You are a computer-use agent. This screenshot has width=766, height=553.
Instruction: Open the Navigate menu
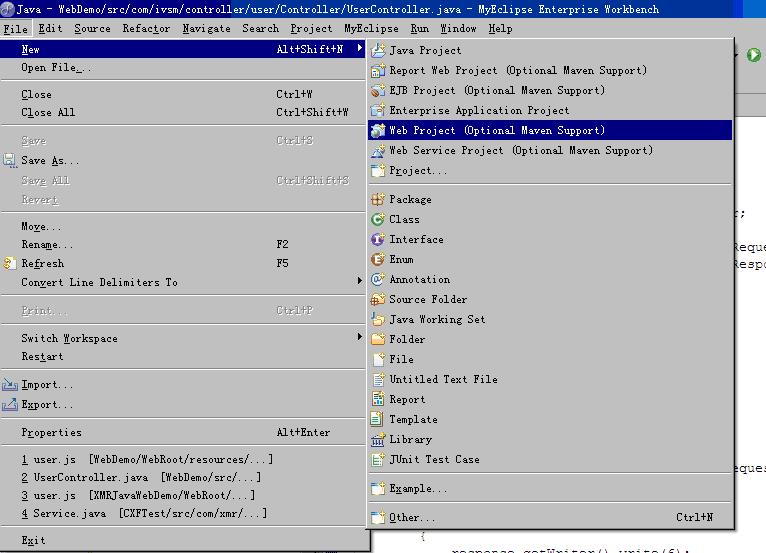coord(206,28)
